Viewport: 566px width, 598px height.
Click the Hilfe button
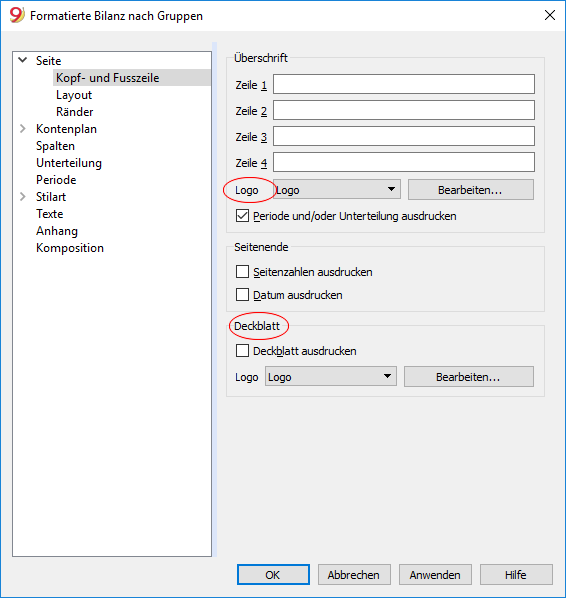(x=516, y=575)
